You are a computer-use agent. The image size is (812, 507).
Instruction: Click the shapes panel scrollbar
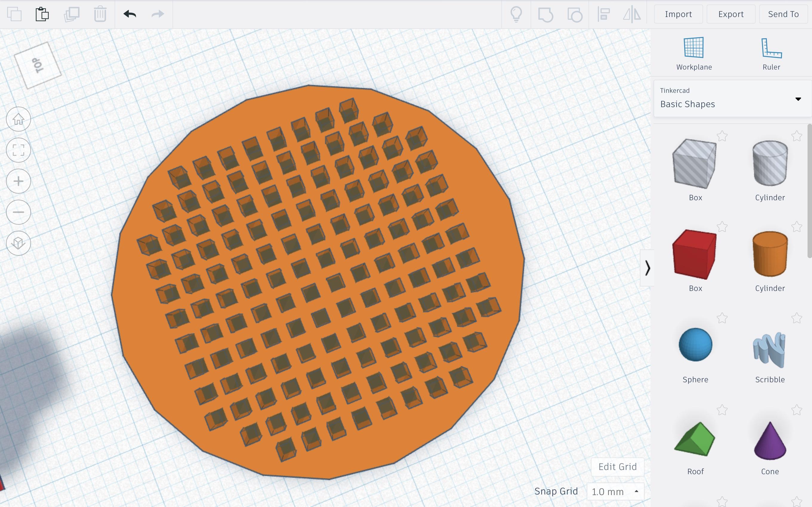[809, 191]
